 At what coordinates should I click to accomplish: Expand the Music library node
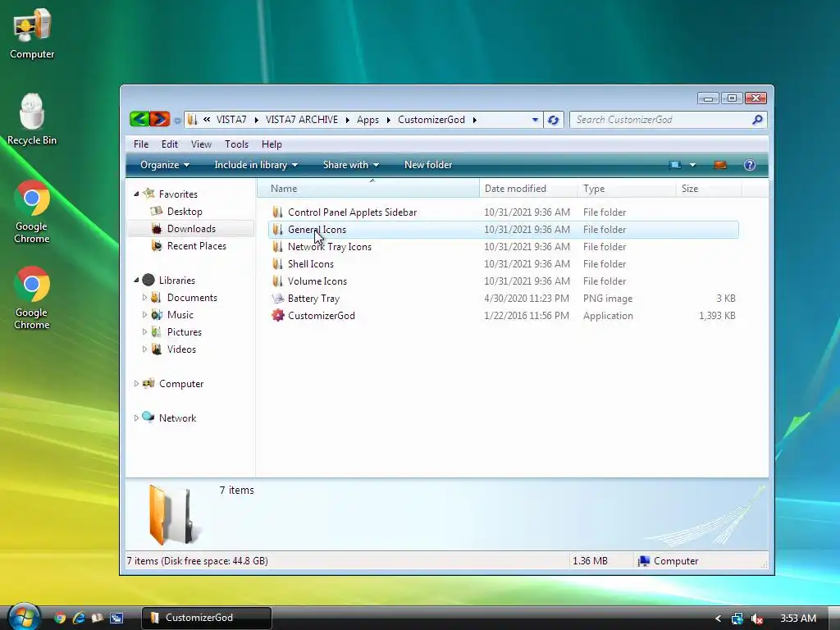tap(144, 314)
